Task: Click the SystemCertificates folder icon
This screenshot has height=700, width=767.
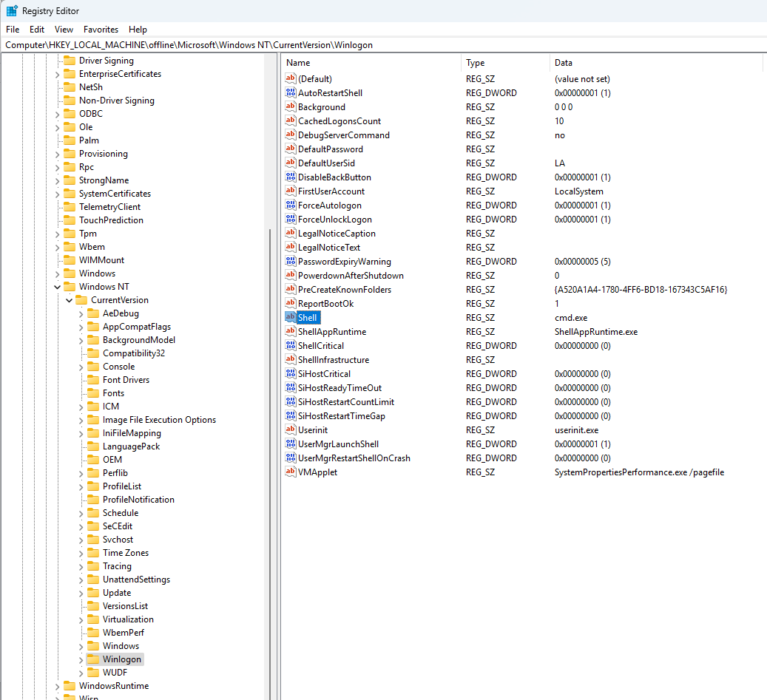Action: 70,194
